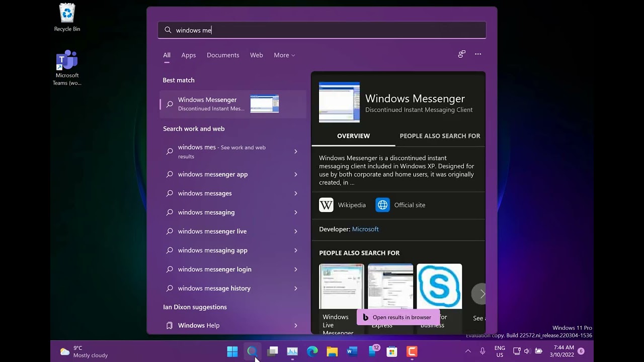Image resolution: width=644 pixels, height=362 pixels.
Task: Open network tray icon
Action: point(517,351)
